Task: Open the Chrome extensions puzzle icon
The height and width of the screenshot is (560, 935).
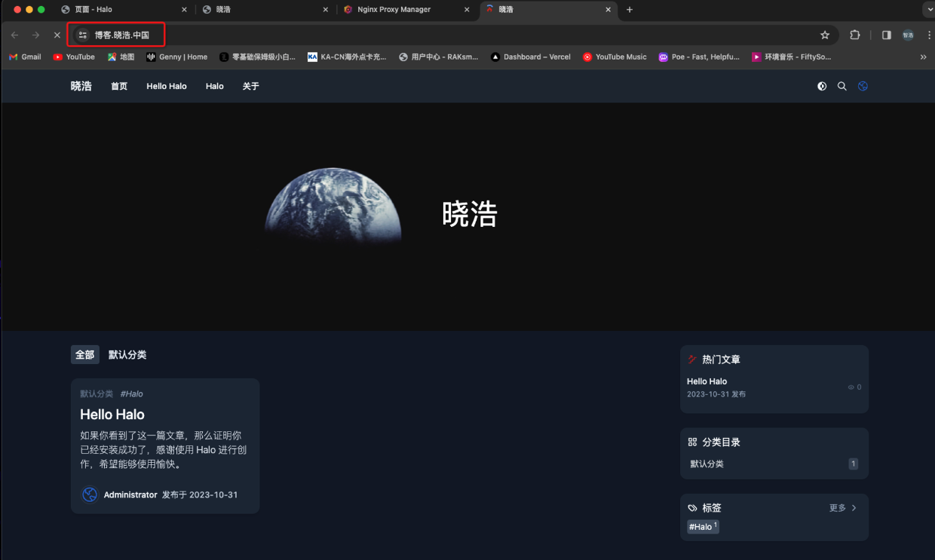Action: click(854, 35)
